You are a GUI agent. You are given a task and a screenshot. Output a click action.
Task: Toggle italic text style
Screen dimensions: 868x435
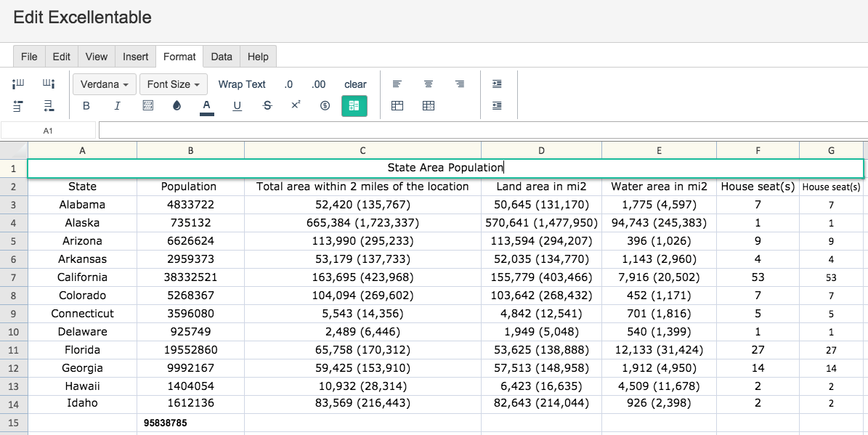coord(117,106)
